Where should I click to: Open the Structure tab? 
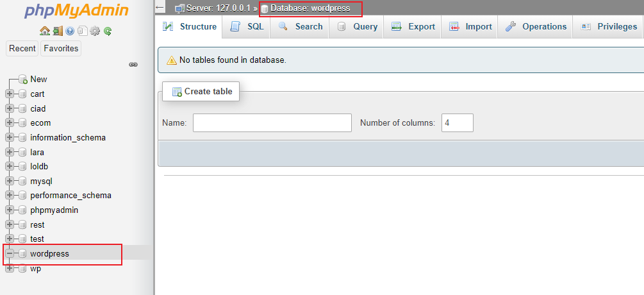[190, 27]
